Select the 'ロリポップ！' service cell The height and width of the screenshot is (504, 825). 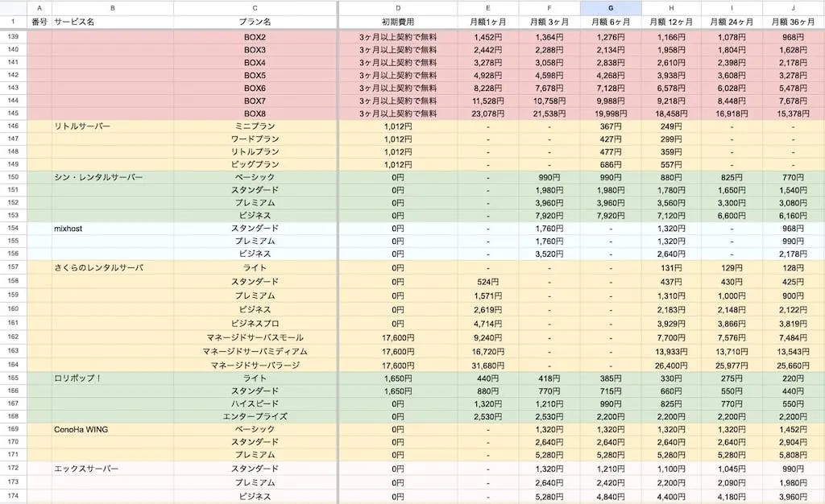click(113, 378)
